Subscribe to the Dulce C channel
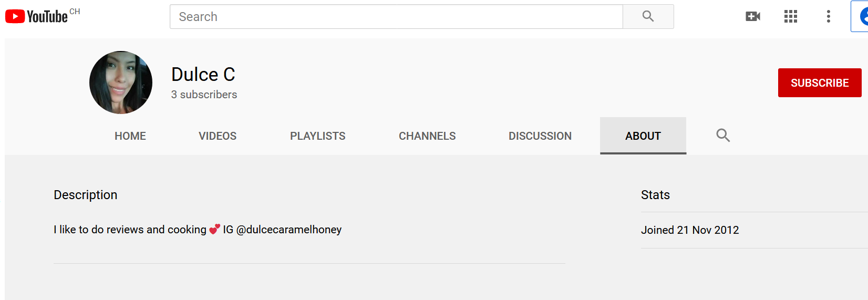This screenshot has width=868, height=300. (x=820, y=83)
